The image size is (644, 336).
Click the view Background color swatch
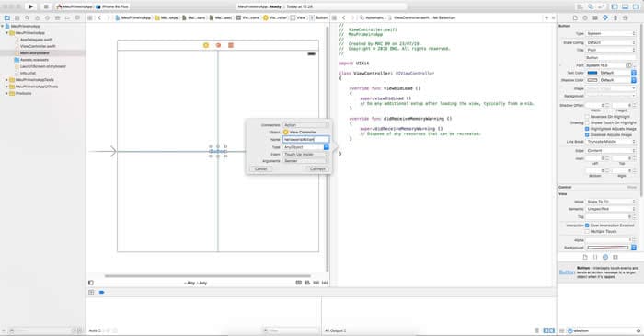pyautogui.click(x=608, y=248)
